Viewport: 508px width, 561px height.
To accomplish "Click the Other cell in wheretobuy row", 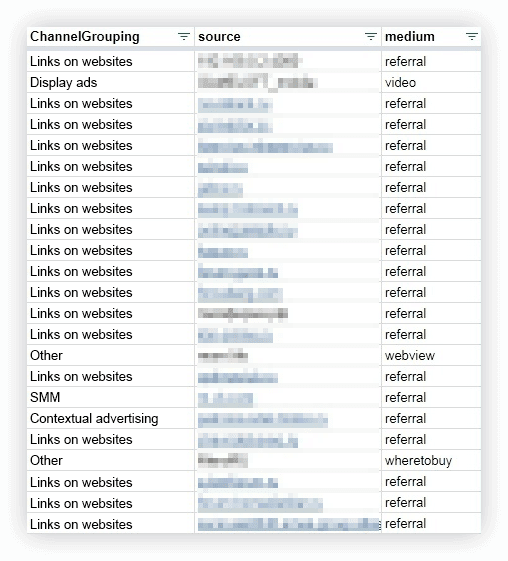I will click(111, 460).
